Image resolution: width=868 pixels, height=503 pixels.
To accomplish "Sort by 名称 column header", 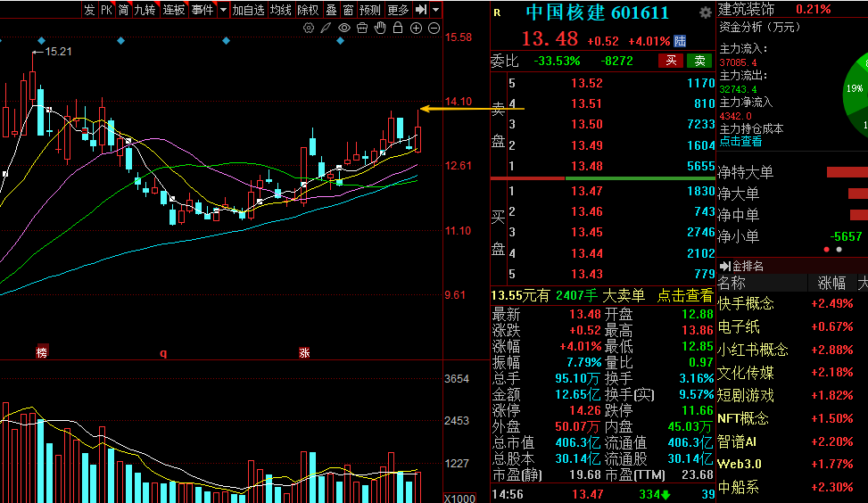I will (x=732, y=284).
